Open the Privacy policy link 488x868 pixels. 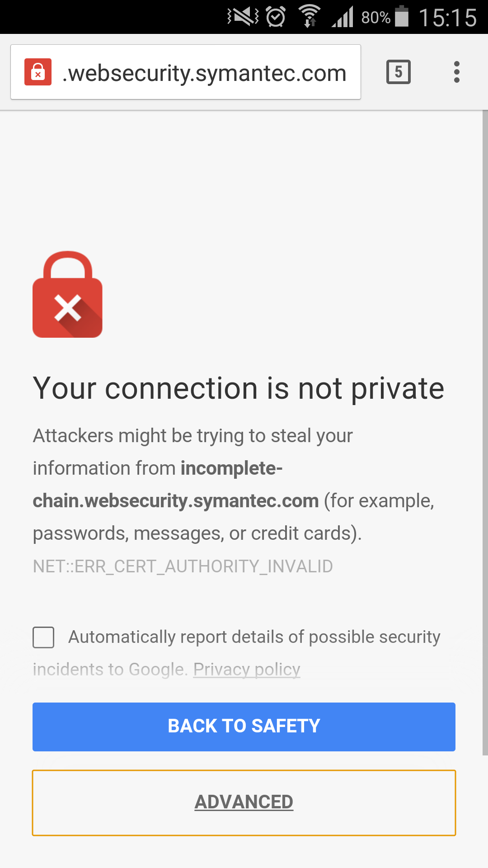(x=247, y=670)
